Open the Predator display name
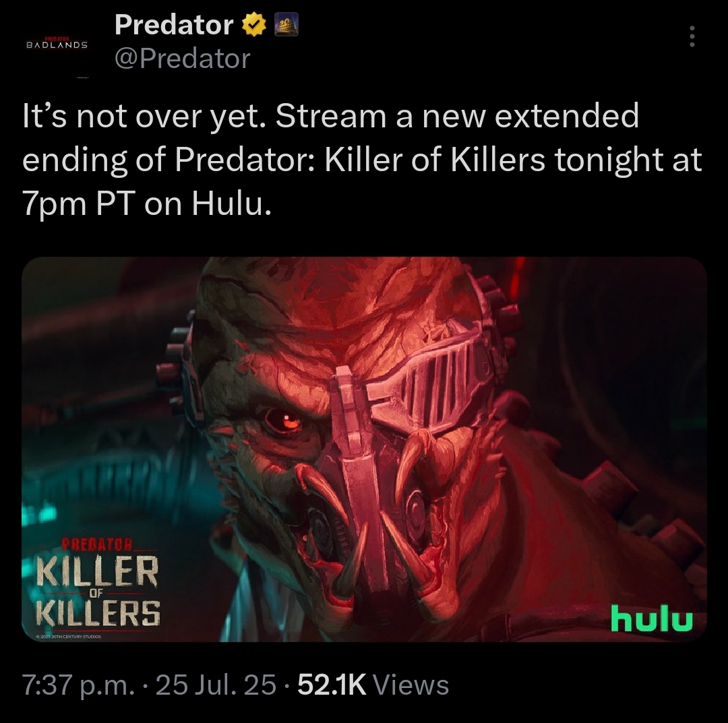Image resolution: width=728 pixels, height=723 pixels. coord(174,25)
